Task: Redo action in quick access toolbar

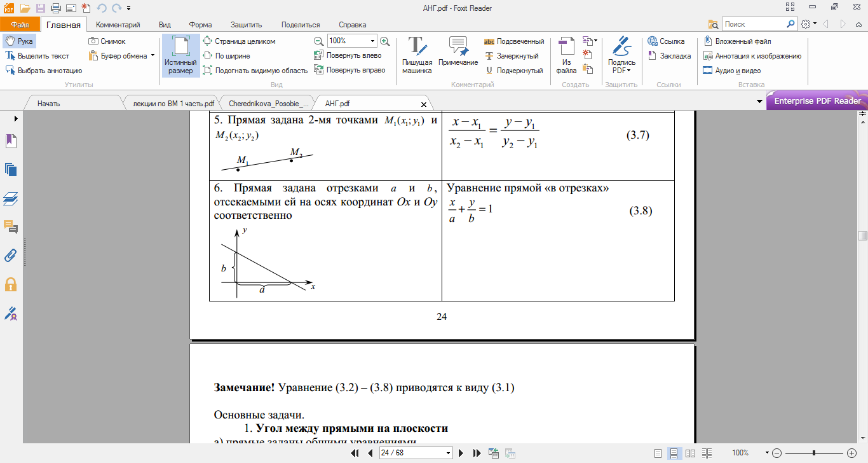Action: tap(117, 8)
